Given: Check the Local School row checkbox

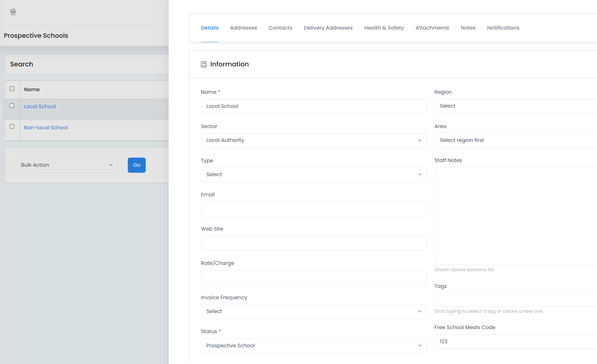Looking at the screenshot, I should point(12,106).
